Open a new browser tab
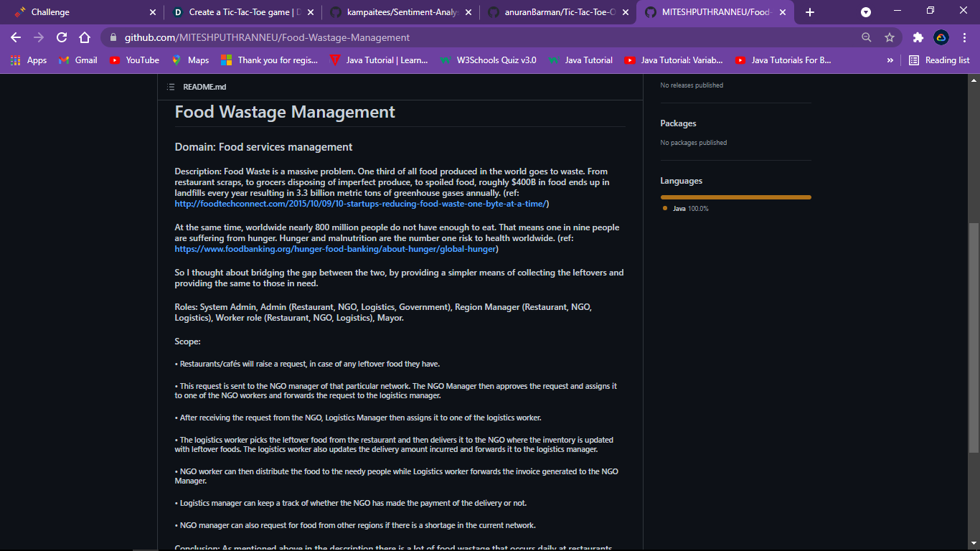This screenshot has width=980, height=551. click(810, 12)
